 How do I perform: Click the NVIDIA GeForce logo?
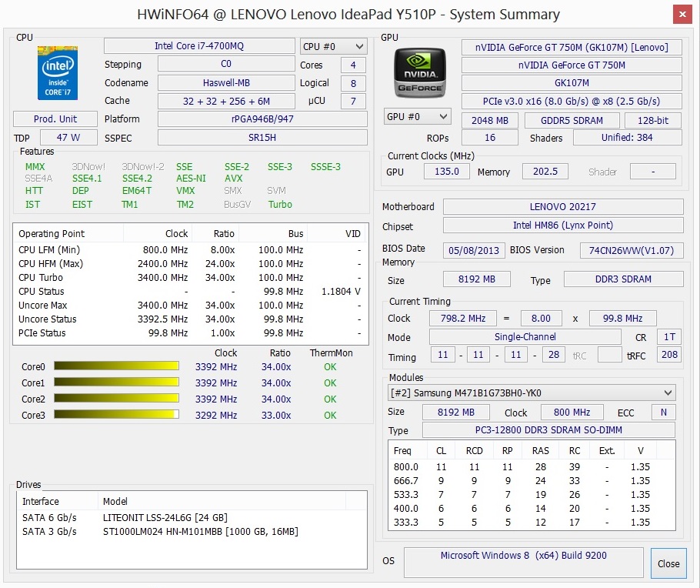420,72
